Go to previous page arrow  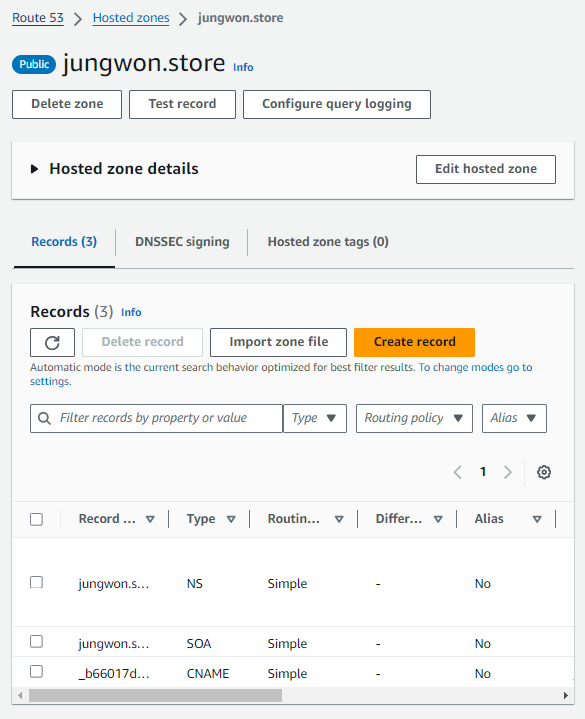[457, 472]
